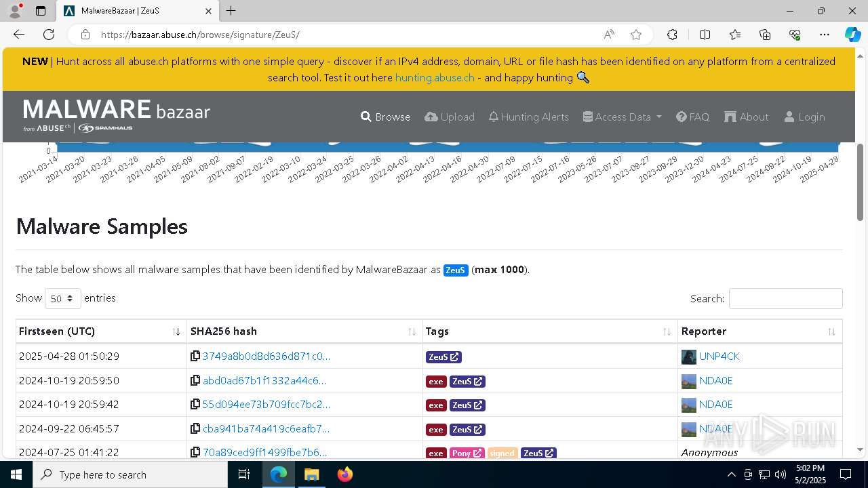The width and height of the screenshot is (868, 488).
Task: Follow the hunting.abuse.ch link in the banner
Action: [x=435, y=77]
